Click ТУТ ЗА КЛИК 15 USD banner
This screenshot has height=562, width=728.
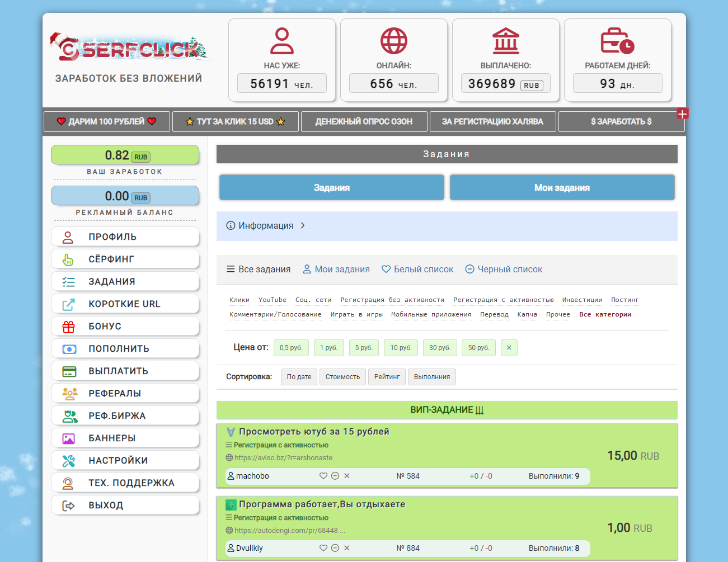pos(236,121)
